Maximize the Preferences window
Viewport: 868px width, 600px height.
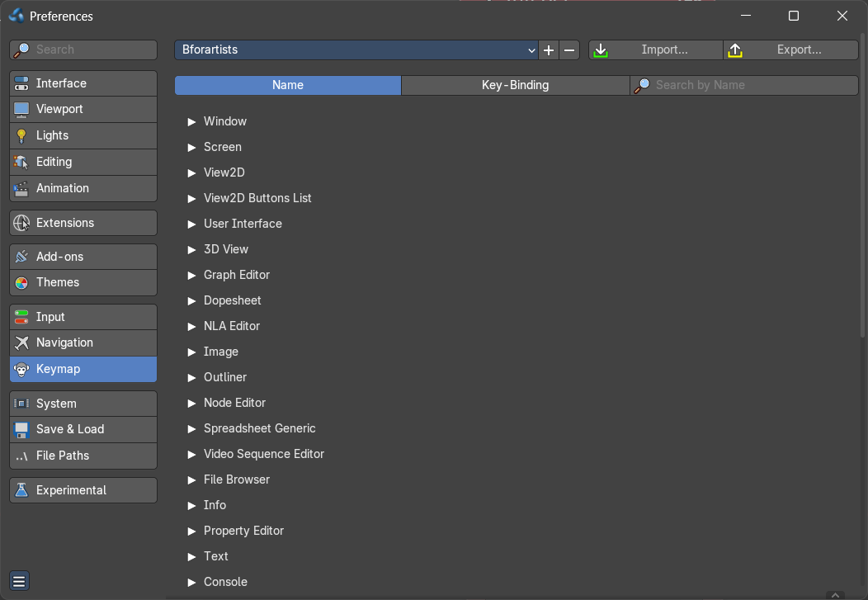click(x=793, y=16)
